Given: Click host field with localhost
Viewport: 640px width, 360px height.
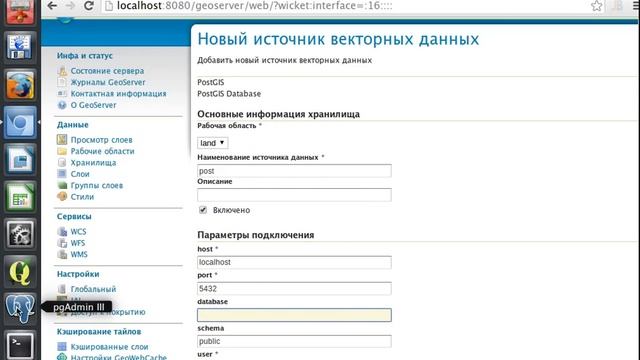Looking at the screenshot, I should point(294,262).
